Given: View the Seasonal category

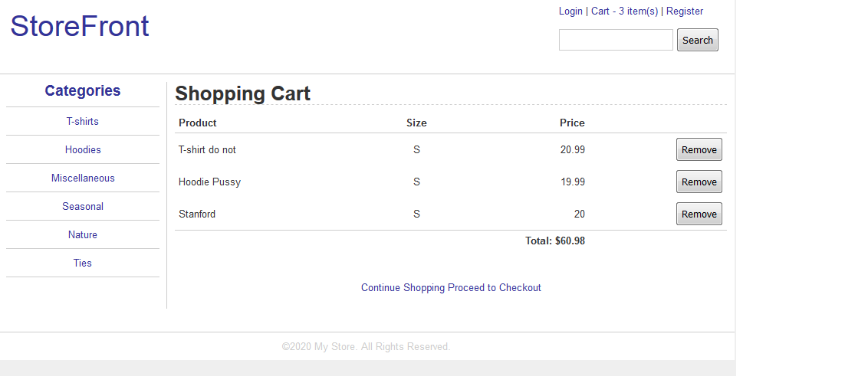Looking at the screenshot, I should [83, 206].
